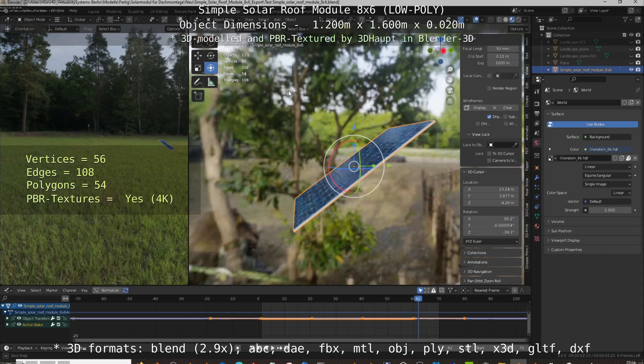Select the Rotate tool icon
The height and width of the screenshot is (364, 644).
click(x=211, y=55)
